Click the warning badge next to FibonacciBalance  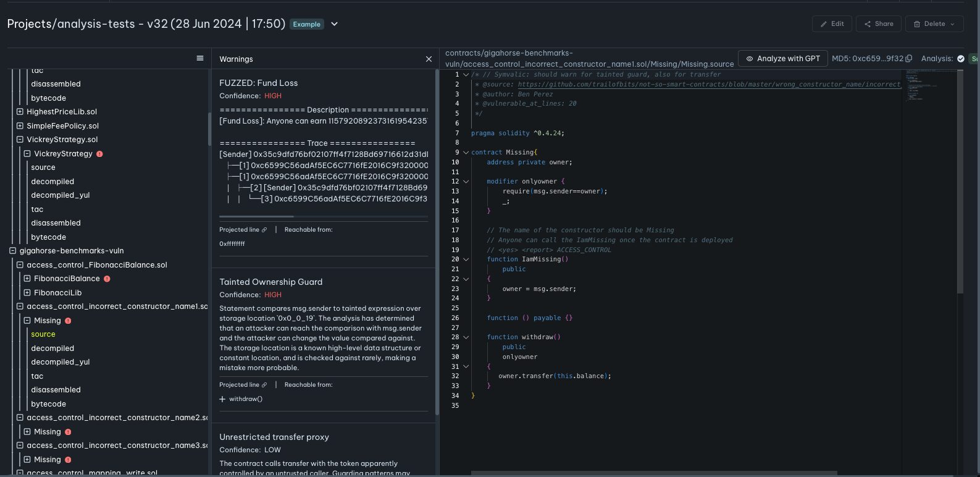coord(107,279)
